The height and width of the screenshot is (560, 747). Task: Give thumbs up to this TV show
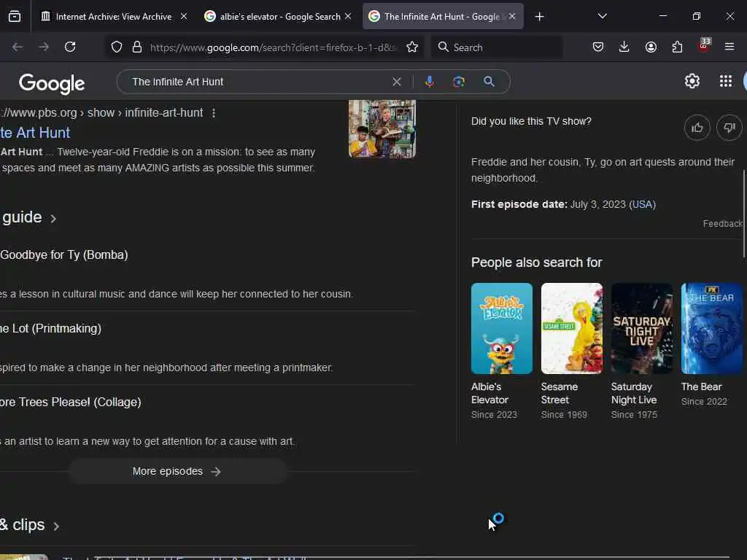click(x=697, y=128)
